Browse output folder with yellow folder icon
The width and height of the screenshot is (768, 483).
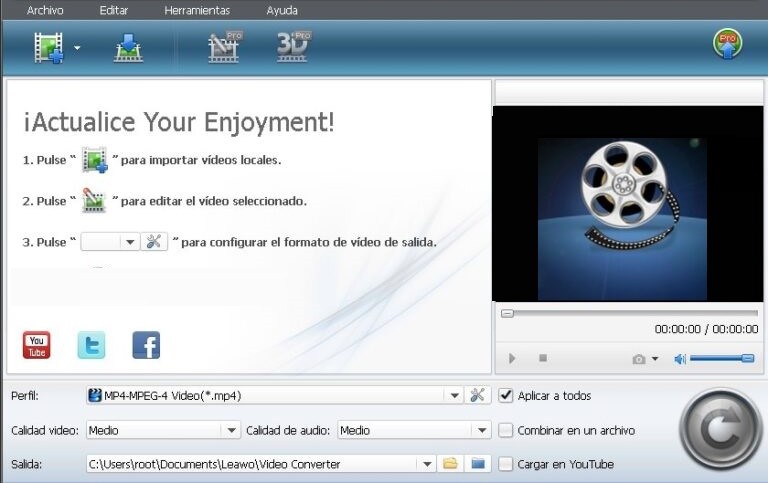pyautogui.click(x=450, y=463)
